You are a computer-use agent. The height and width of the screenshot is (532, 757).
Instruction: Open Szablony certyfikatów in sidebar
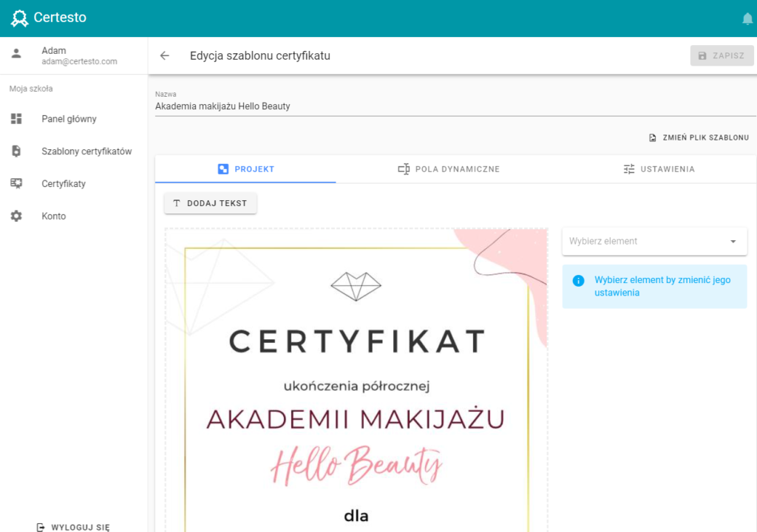tap(74, 151)
